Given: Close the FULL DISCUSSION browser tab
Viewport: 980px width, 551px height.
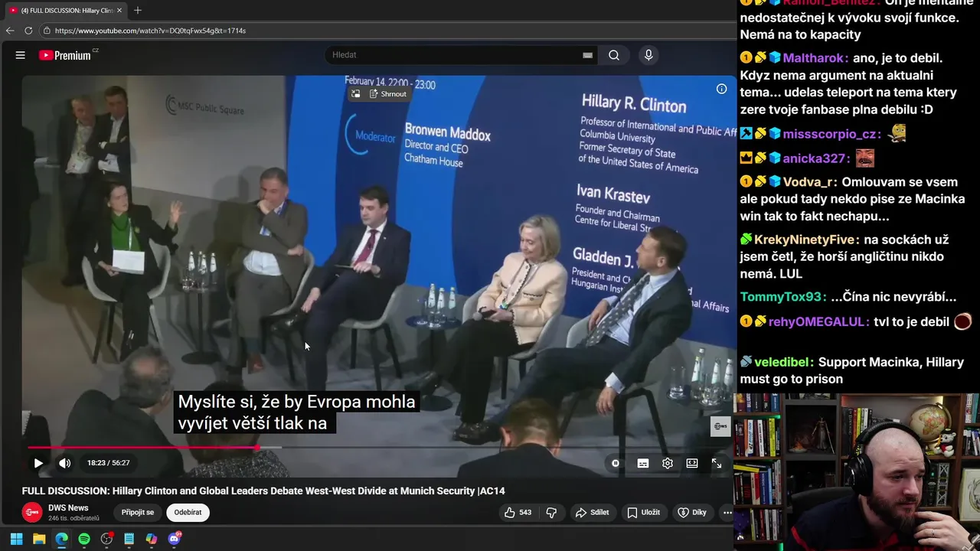Looking at the screenshot, I should [119, 11].
